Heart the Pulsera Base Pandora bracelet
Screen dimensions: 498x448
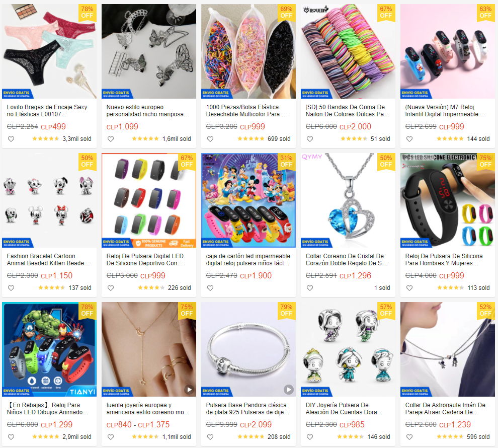pyautogui.click(x=210, y=437)
